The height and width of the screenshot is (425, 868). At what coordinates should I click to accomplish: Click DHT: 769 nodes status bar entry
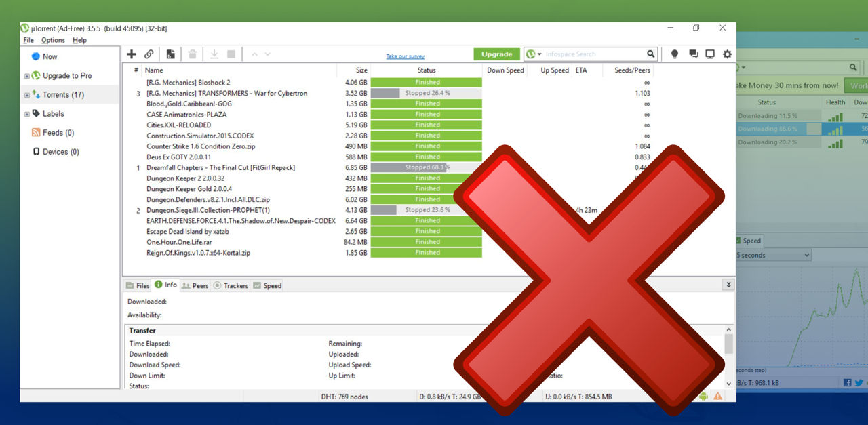click(x=345, y=397)
